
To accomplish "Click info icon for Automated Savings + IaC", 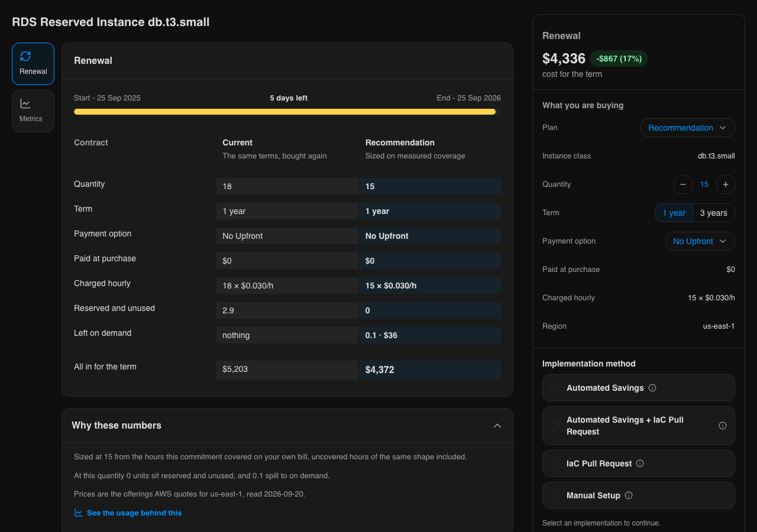I will (x=722, y=426).
